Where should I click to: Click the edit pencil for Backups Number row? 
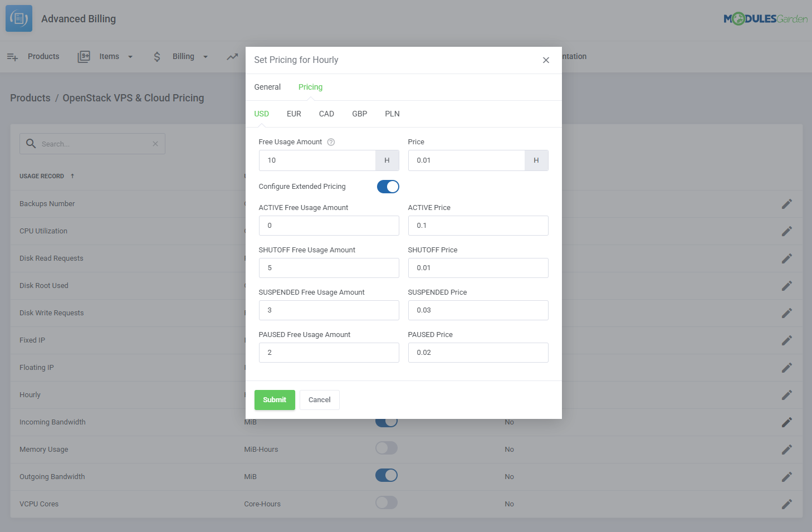[786, 204]
